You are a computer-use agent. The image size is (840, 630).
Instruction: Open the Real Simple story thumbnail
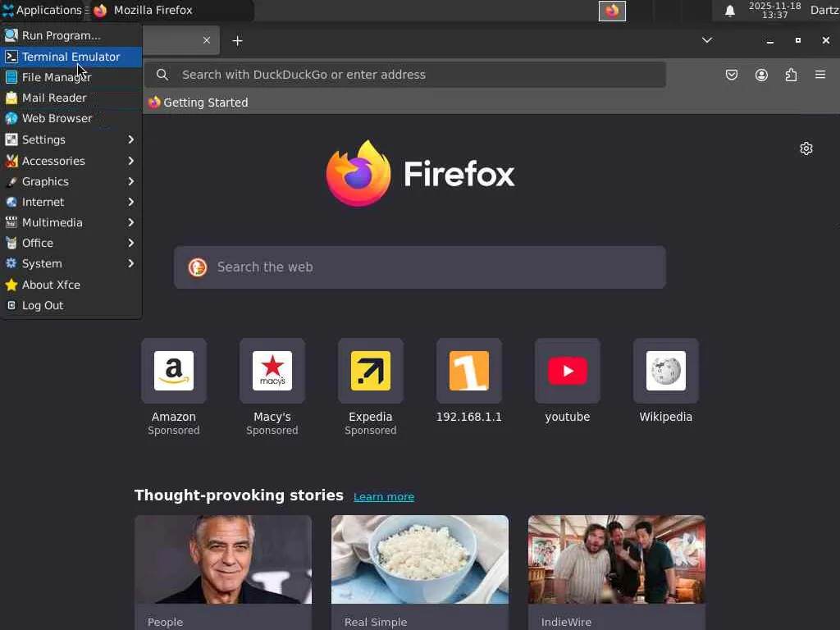pos(419,559)
